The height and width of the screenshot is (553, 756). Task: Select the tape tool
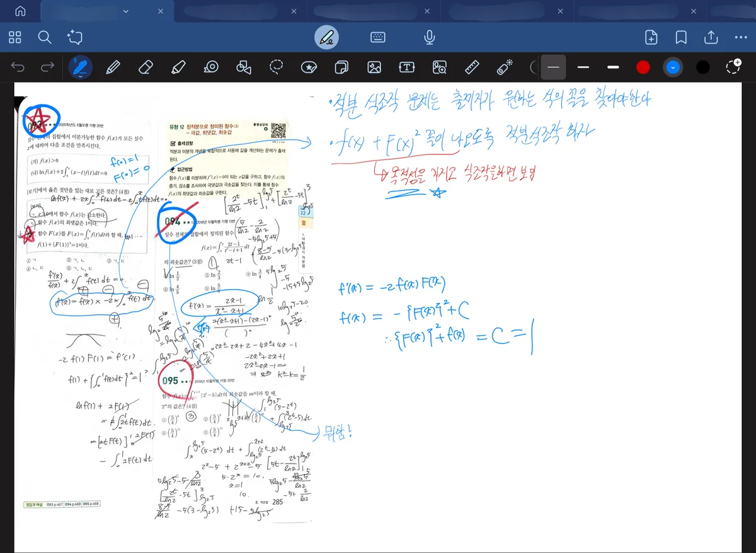click(x=211, y=67)
